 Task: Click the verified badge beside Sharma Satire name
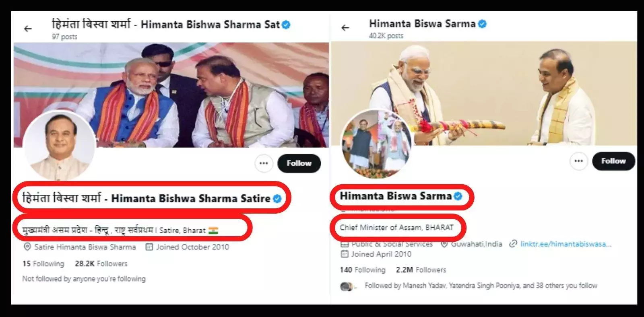(277, 198)
